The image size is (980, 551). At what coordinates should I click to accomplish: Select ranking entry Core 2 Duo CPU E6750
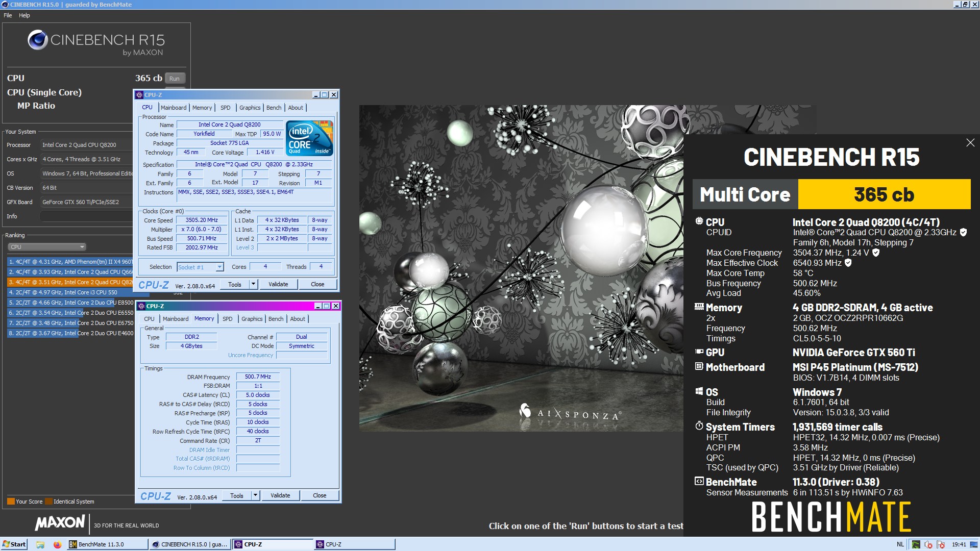[x=70, y=323]
